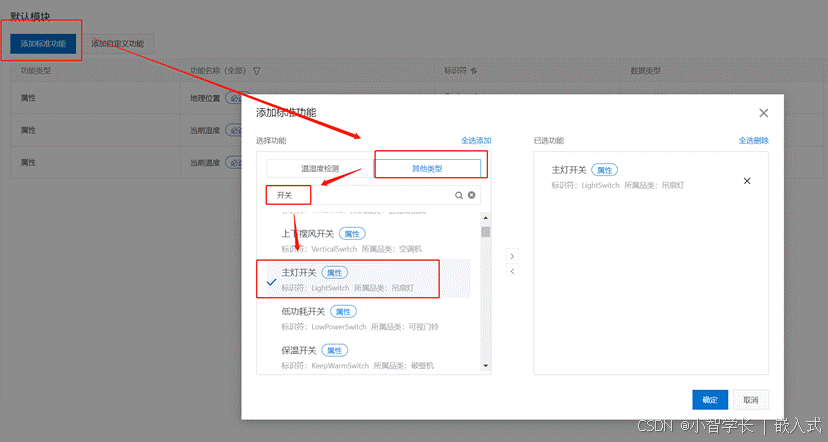
Task: Move selection left with the < arrow button
Action: click(x=512, y=271)
